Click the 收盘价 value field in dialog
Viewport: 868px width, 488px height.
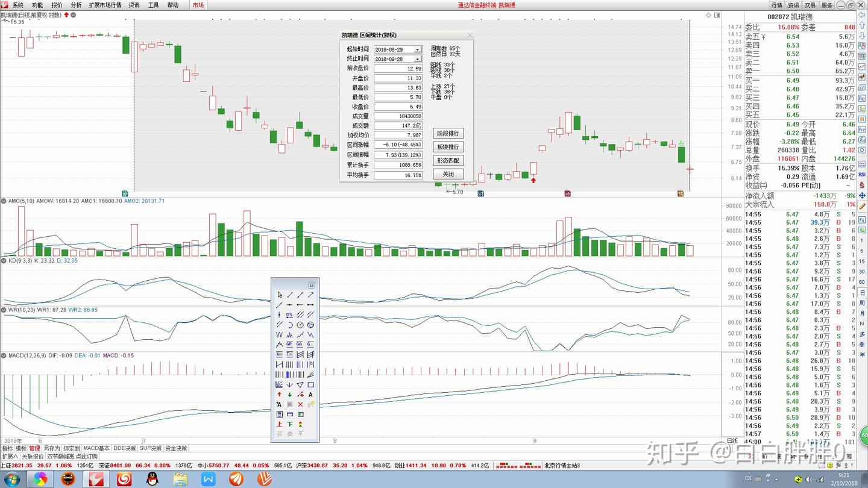(x=398, y=107)
